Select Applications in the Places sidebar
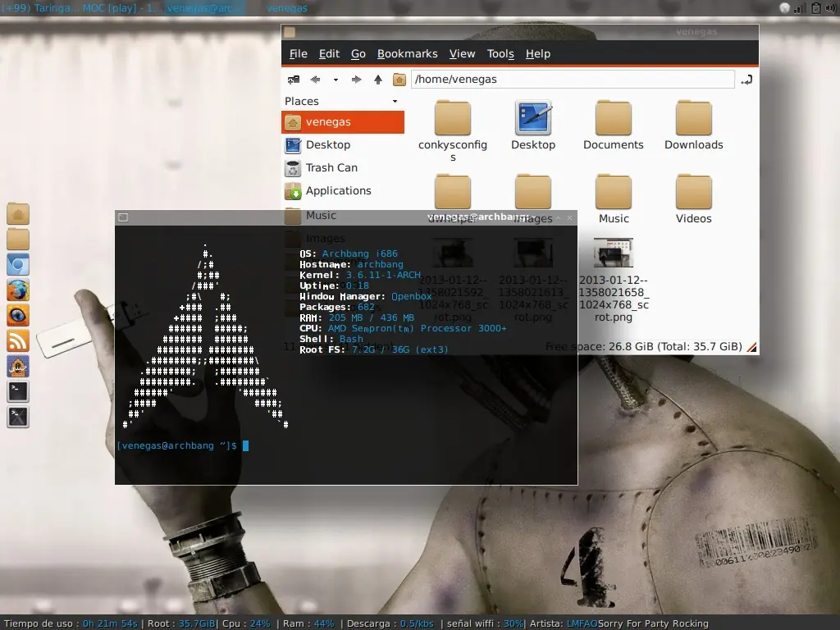This screenshot has width=840, height=630. point(343,190)
